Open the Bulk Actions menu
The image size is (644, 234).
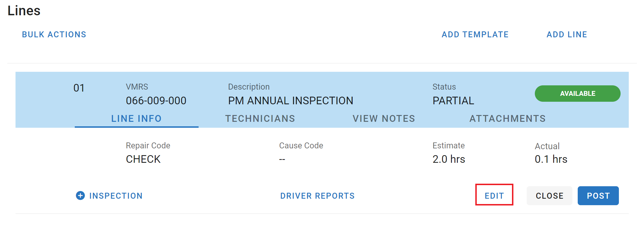coord(54,34)
